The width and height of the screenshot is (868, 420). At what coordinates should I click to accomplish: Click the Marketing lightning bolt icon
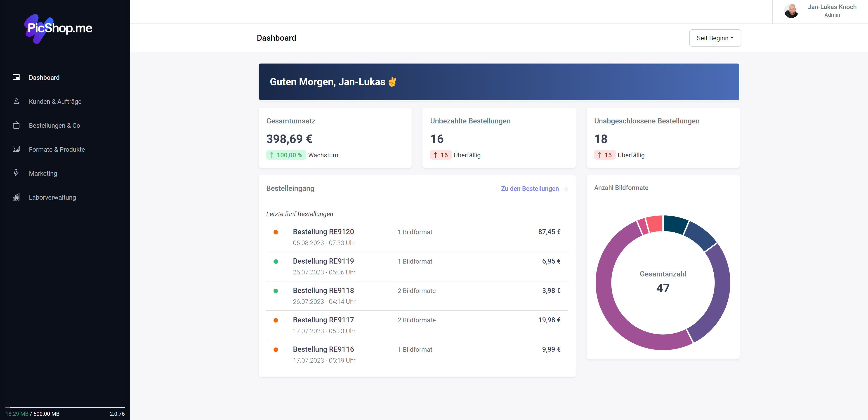(x=16, y=173)
